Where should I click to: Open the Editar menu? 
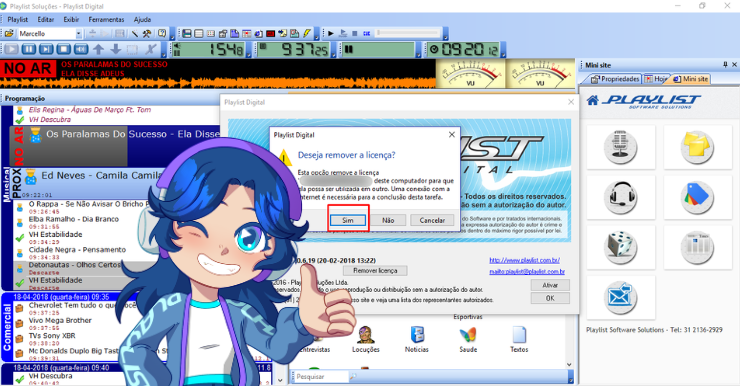tap(46, 19)
